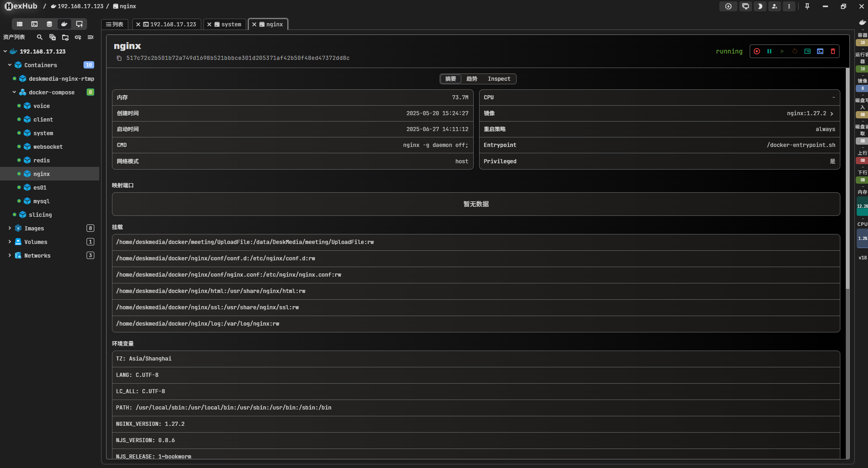Select the 趋势 trend tab

(472, 79)
